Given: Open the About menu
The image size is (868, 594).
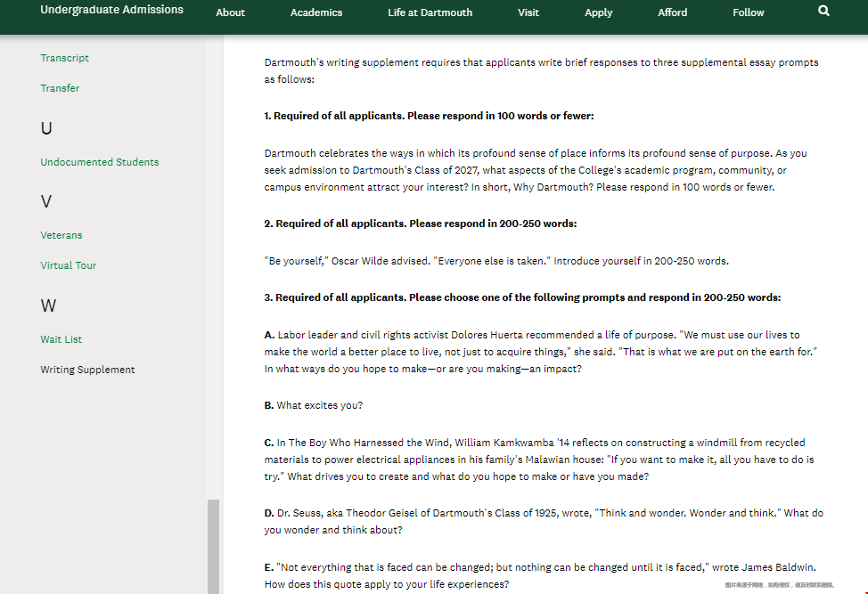Looking at the screenshot, I should (x=230, y=12).
